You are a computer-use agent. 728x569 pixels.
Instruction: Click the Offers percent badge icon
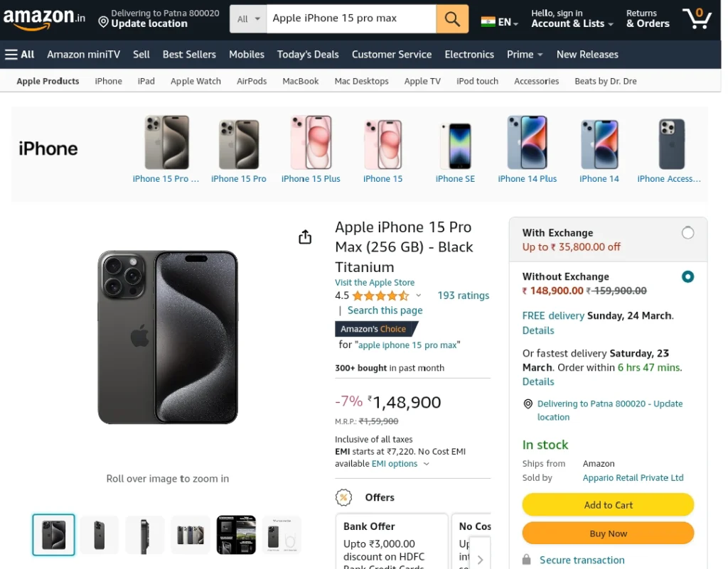(343, 497)
